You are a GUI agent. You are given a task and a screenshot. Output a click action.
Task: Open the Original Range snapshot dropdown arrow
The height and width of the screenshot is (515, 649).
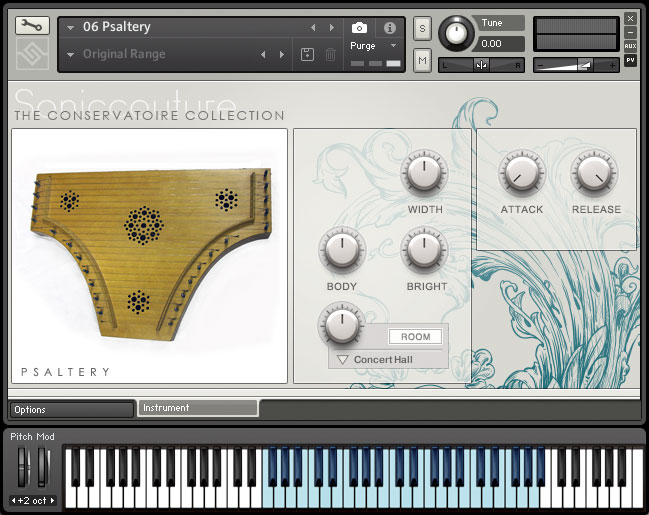click(70, 55)
